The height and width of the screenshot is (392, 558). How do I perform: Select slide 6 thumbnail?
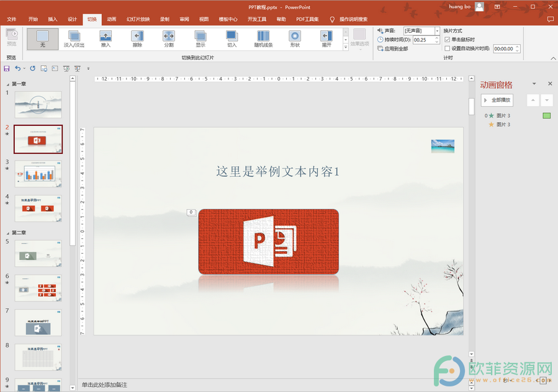(38, 288)
